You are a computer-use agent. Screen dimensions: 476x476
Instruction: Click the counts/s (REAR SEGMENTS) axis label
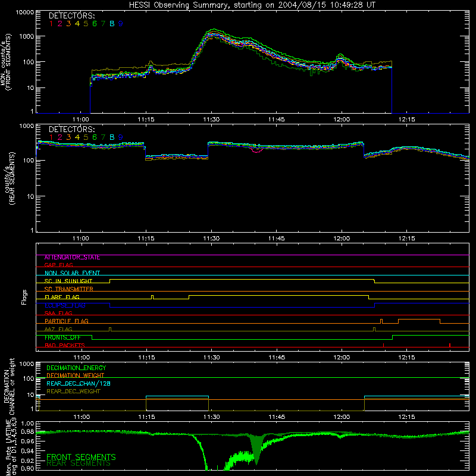[x=9, y=178]
